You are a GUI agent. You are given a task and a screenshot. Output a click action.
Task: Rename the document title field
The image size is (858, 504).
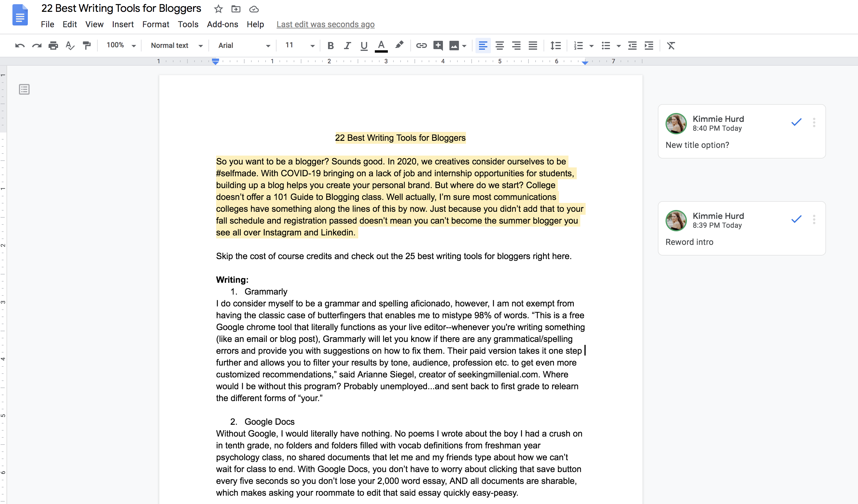click(x=121, y=9)
